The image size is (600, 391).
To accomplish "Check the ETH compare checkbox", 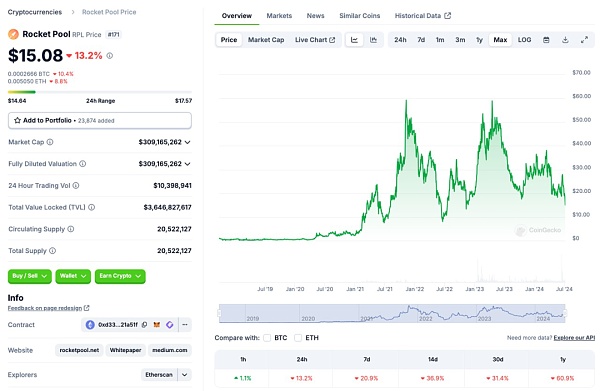I will (298, 338).
